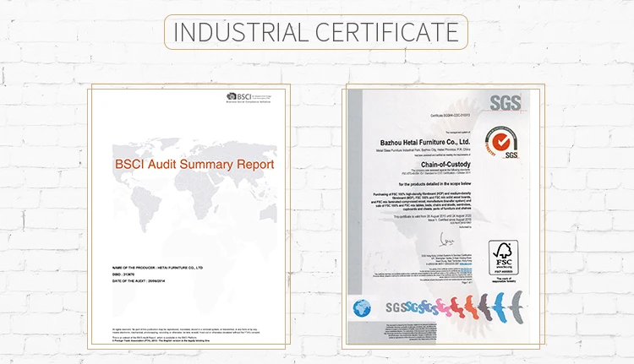The height and width of the screenshot is (364, 634).
Task: Click the BSCI logo on the report
Action: coord(249,98)
